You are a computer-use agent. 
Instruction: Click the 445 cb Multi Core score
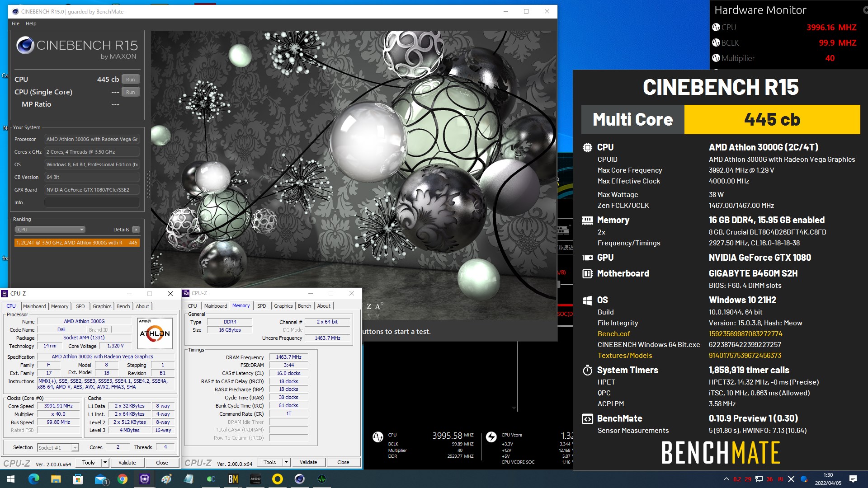[x=772, y=119]
